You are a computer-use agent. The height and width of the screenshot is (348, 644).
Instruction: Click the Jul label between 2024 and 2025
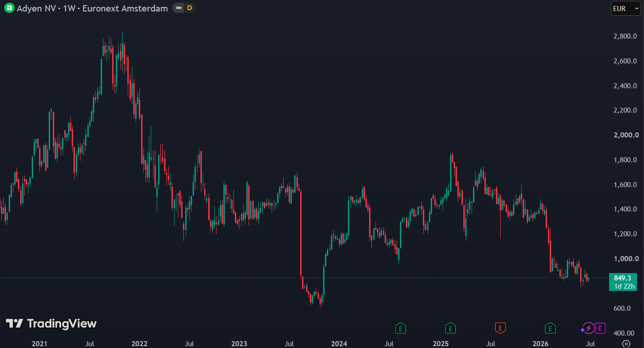point(389,343)
